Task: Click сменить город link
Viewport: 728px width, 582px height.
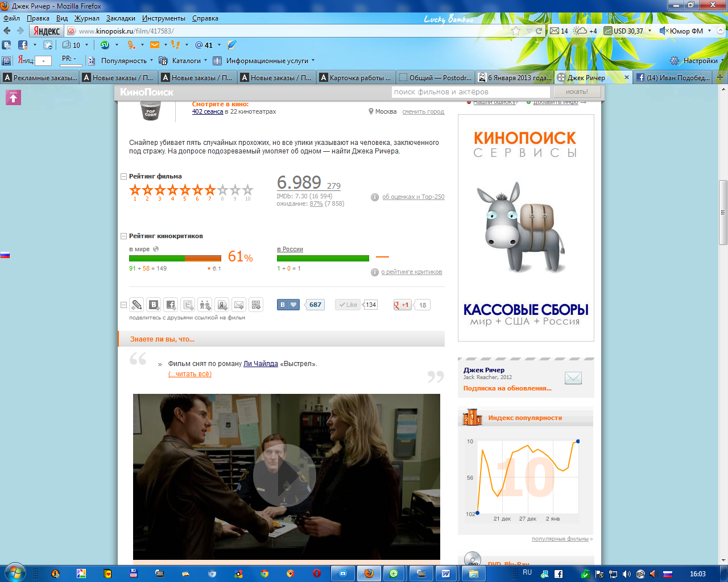Action: coord(423,112)
